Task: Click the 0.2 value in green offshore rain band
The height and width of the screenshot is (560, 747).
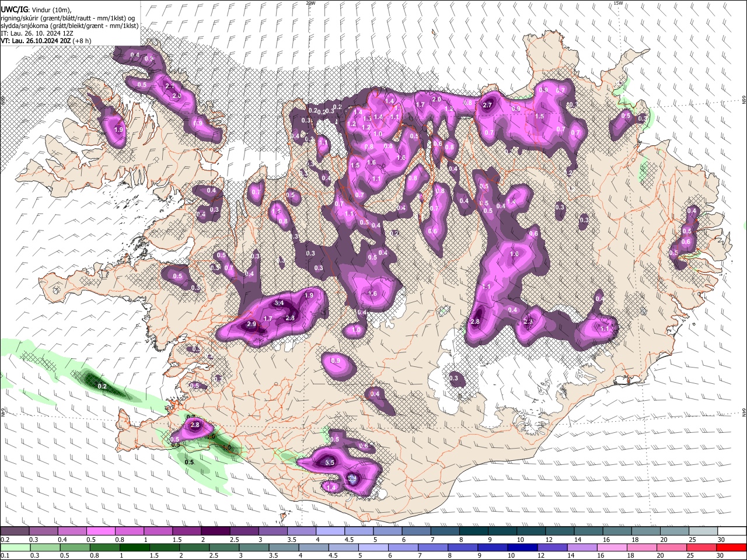Action: coord(102,386)
